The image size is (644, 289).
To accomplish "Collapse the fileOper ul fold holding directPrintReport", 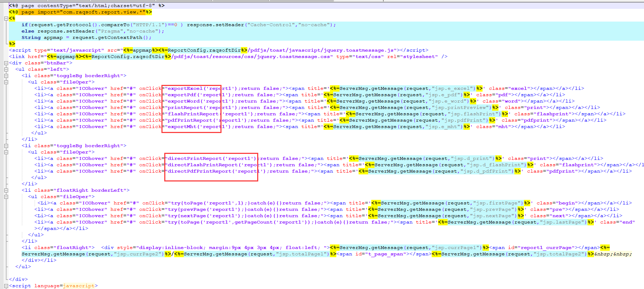I will pyautogui.click(x=6, y=152).
